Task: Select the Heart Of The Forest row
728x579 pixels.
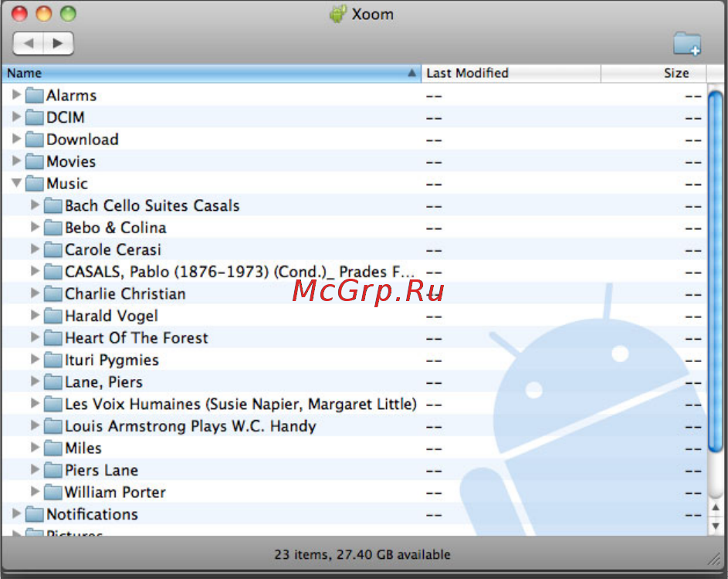Action: click(354, 337)
